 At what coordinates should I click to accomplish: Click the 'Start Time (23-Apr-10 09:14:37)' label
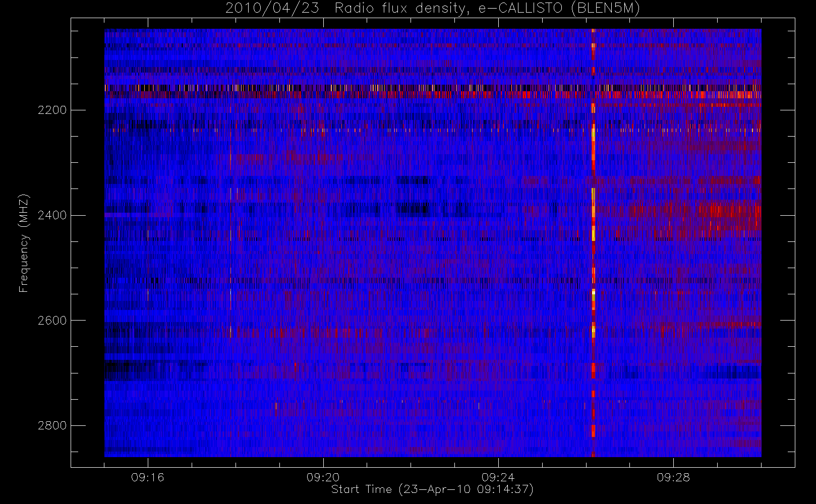pos(432,489)
